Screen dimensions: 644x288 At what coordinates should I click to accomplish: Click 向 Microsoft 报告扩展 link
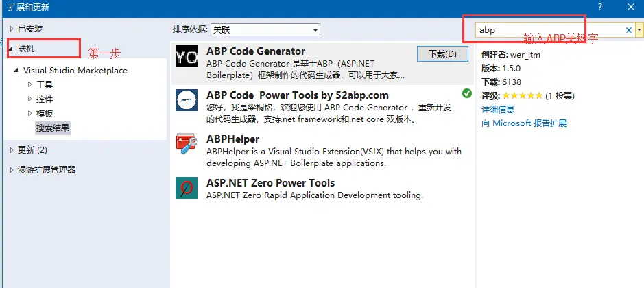tap(524, 123)
